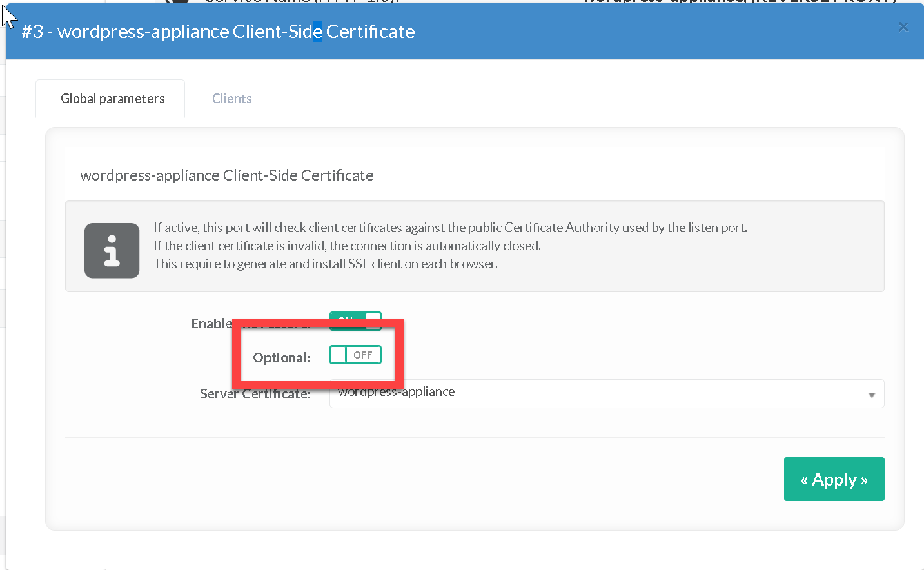The height and width of the screenshot is (570, 924).
Task: Click the highlighted letter in the title word "Side"
Action: coord(317,32)
